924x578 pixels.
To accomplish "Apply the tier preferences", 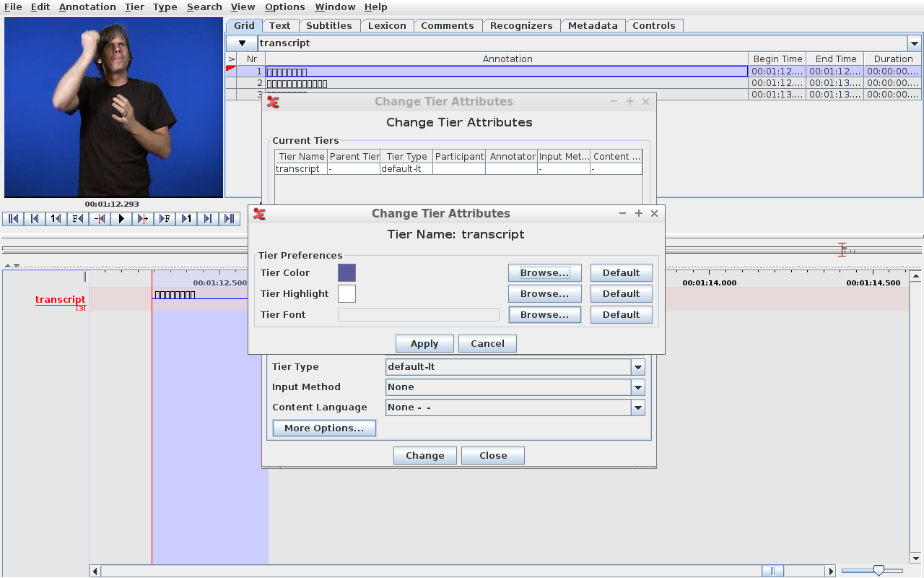I will (424, 344).
